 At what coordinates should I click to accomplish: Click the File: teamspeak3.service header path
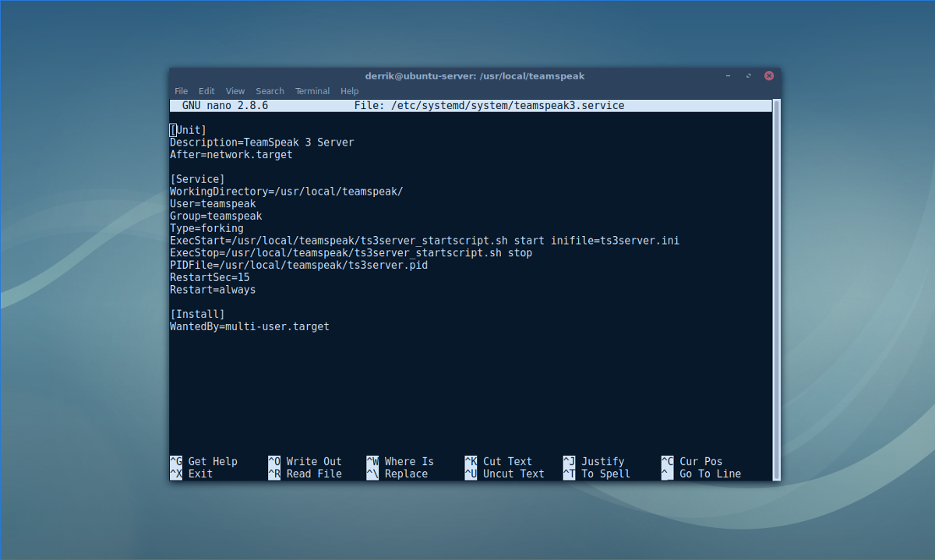[x=489, y=105]
